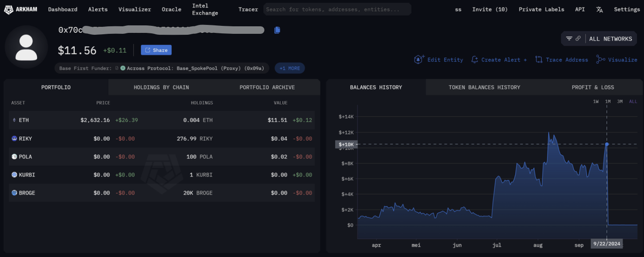The image size is (644, 257).
Task: Click the Visualize link
Action: [x=622, y=59]
